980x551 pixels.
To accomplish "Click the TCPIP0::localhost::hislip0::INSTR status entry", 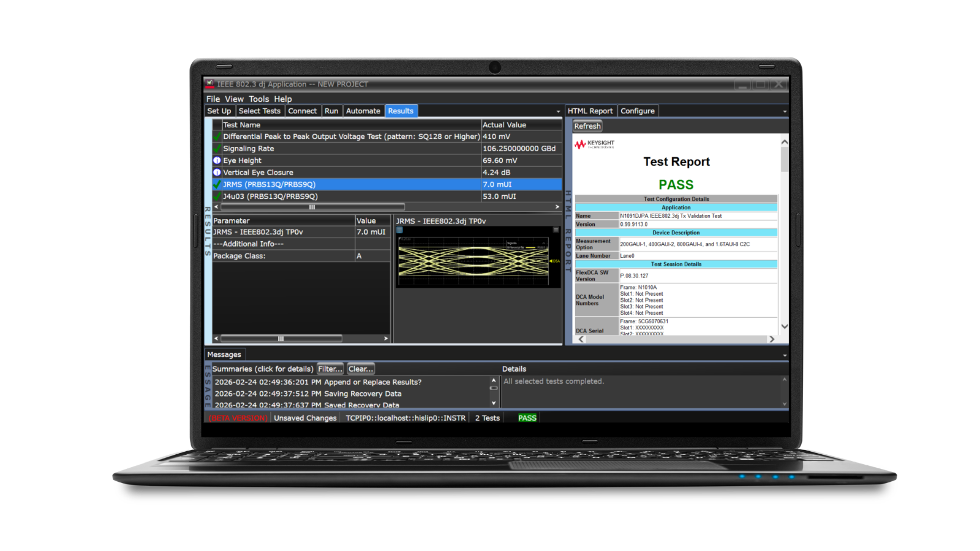I will click(405, 418).
